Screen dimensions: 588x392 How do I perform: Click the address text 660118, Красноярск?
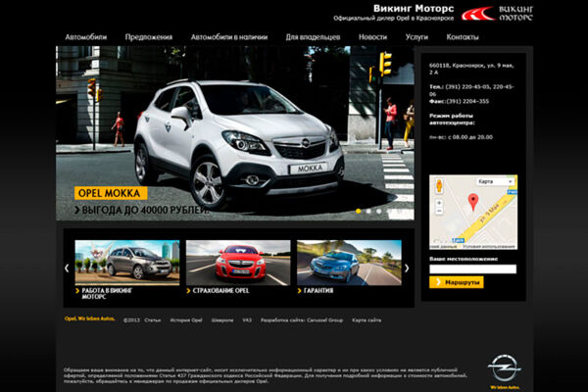[471, 69]
